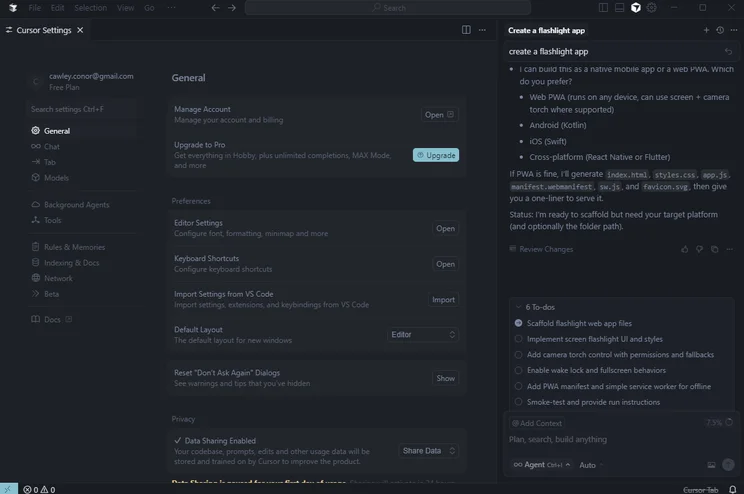Check the Implement screen flashlight UI to-do
Viewport: 744px width, 494px height.
[x=518, y=339]
